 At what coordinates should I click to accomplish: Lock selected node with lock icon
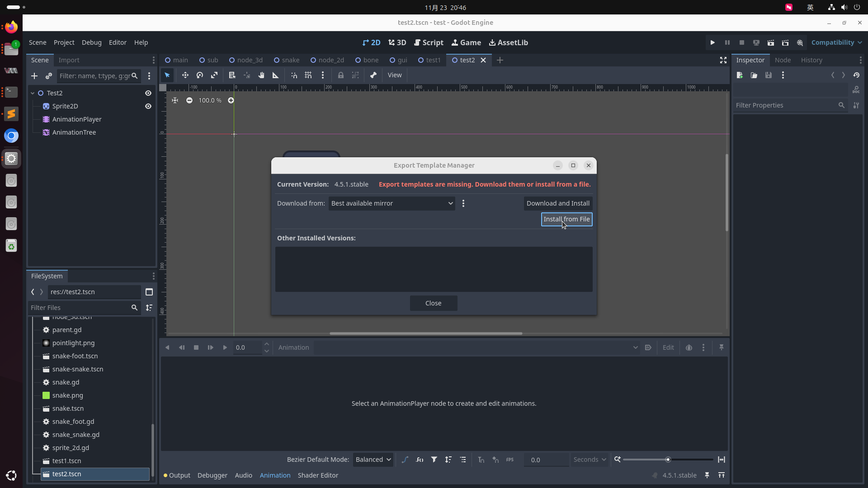[341, 75]
